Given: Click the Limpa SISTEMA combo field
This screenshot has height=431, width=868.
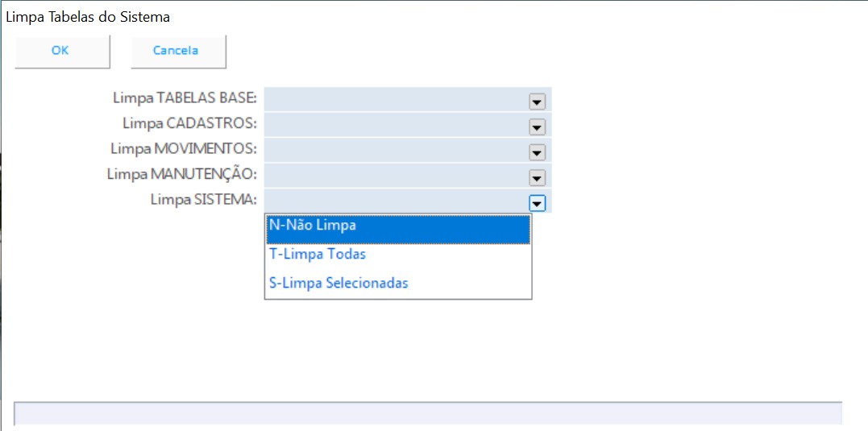Looking at the screenshot, I should coord(395,201).
